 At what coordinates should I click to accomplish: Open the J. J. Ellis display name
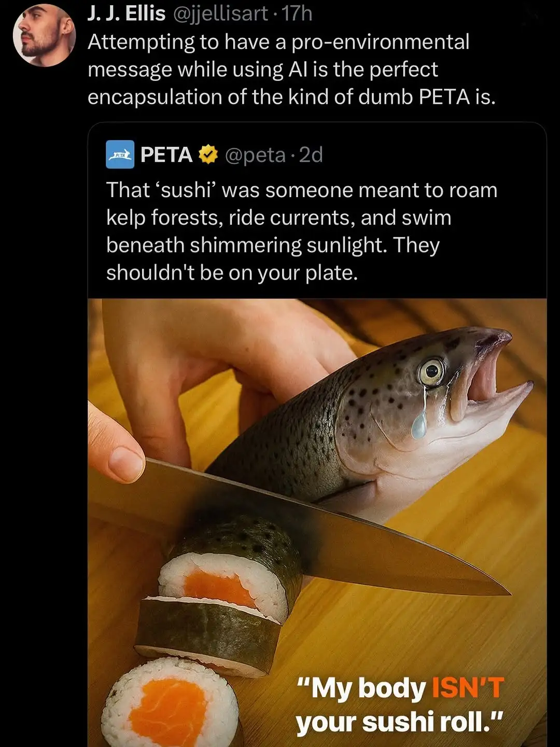click(127, 14)
